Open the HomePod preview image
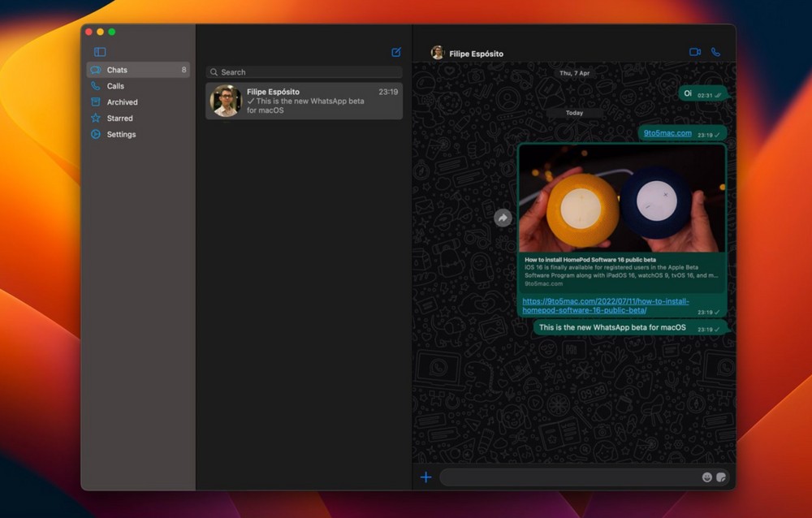Screen dimensions: 812x518 point(622,199)
